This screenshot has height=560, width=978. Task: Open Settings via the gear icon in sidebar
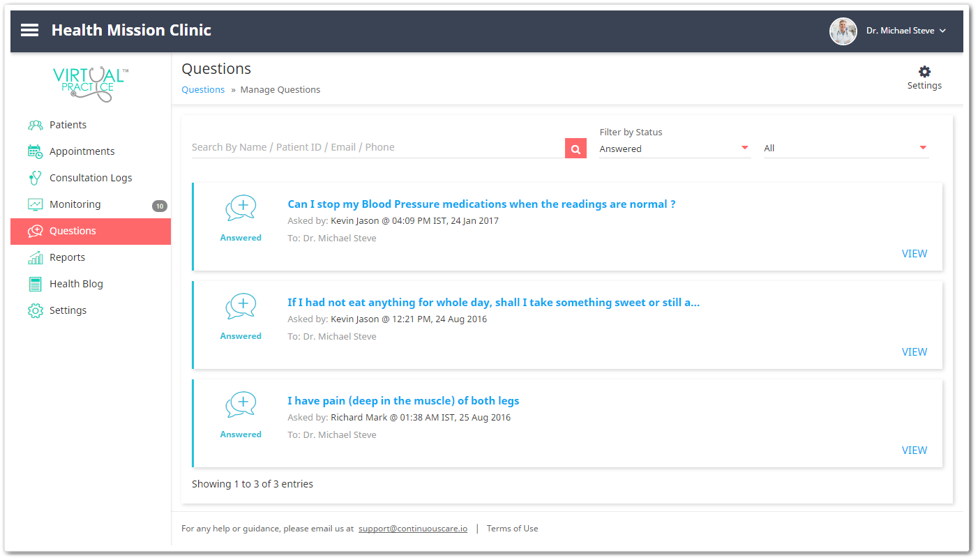click(x=35, y=310)
